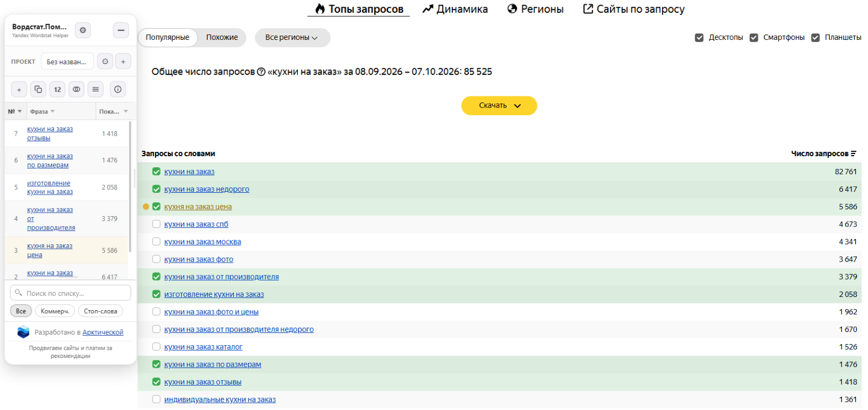Open the project selector Без назван…
Screen dimensions: 868x410
coord(68,61)
